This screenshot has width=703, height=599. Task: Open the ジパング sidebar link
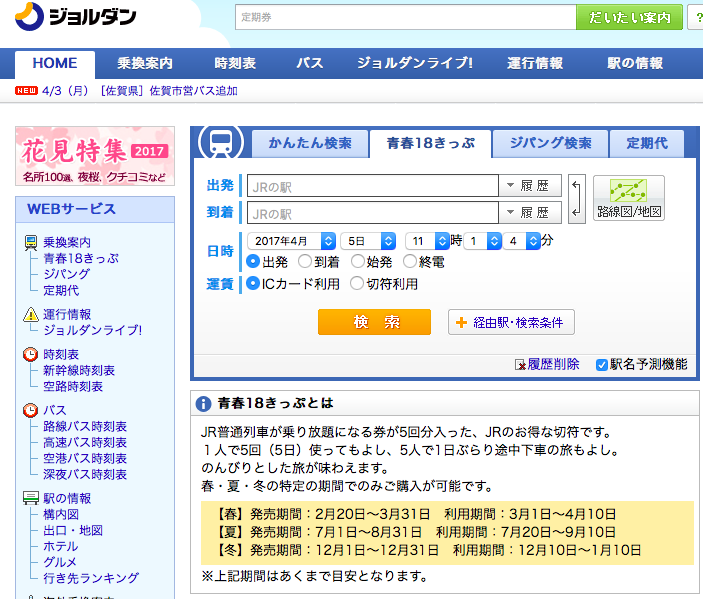tap(66, 274)
